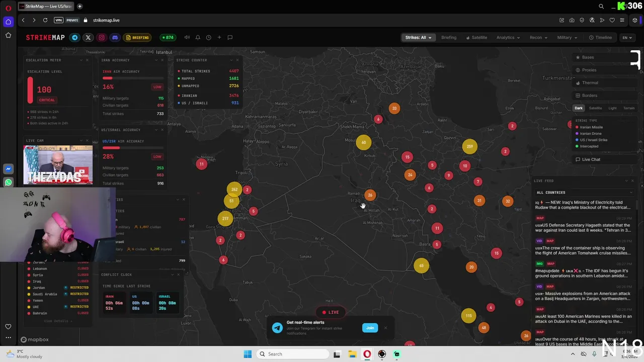Viewport: 644px width, 362px height.
Task: Switch map style to Dark
Action: 579,108
